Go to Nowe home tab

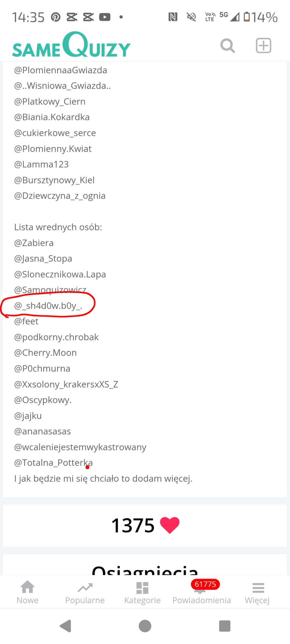(28, 592)
